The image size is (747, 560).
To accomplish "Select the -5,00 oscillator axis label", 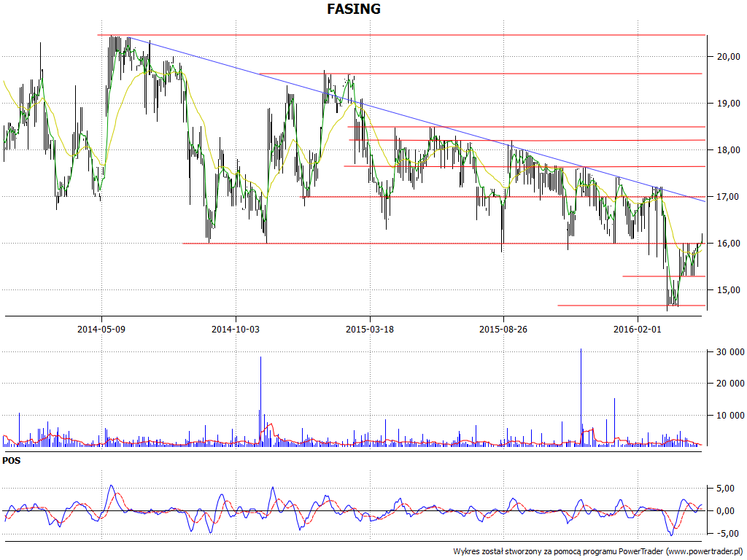I will [x=729, y=533].
